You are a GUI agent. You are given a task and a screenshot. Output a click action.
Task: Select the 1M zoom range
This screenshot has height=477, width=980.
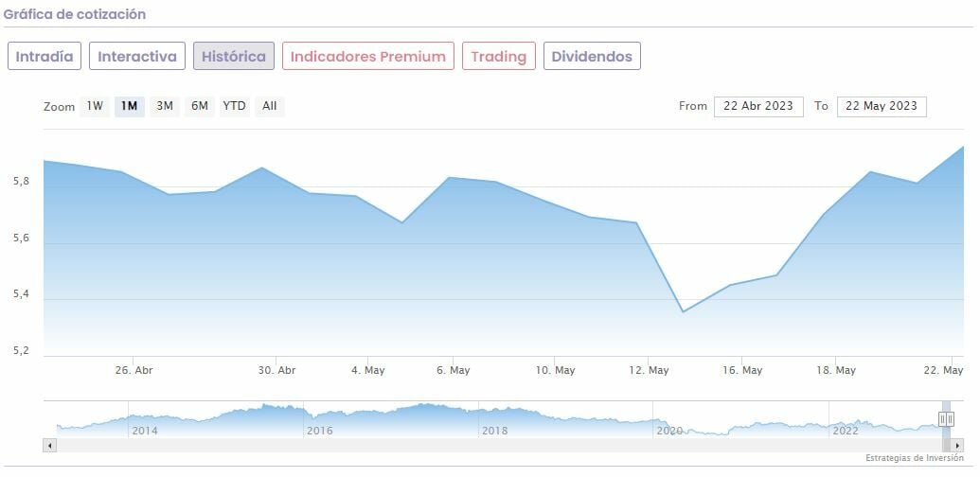tap(130, 106)
